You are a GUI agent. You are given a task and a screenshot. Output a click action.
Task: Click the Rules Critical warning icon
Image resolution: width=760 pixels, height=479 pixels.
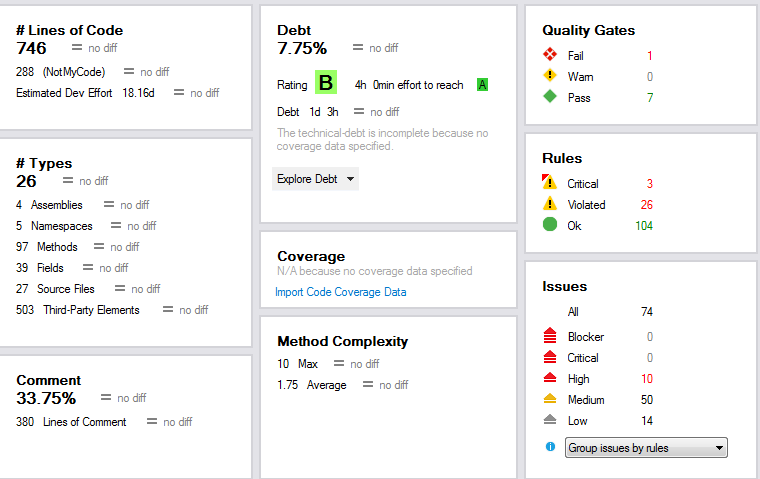pos(549,182)
